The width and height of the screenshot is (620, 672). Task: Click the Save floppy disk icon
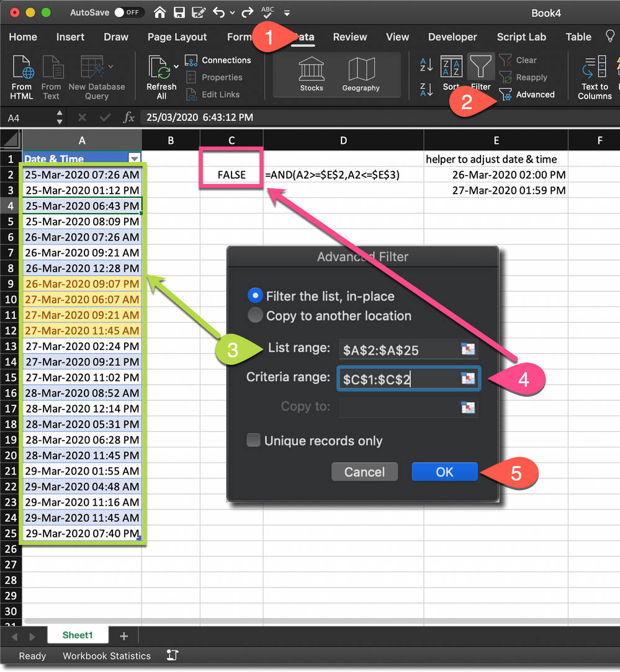point(179,12)
